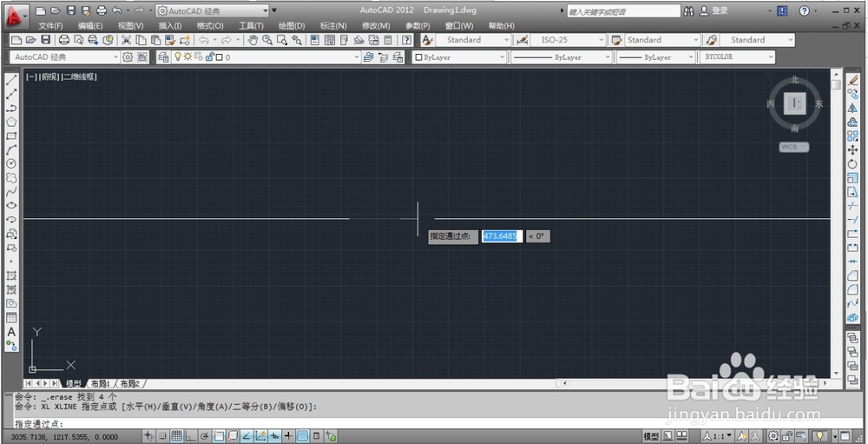Select the Rotate modify tool
This screenshot has width=868, height=444.
click(852, 164)
